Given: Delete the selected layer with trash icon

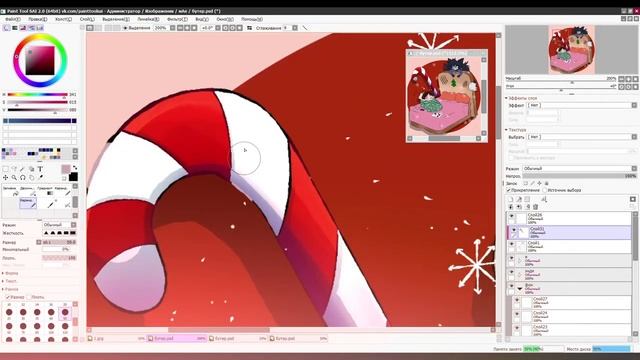Looking at the screenshot, I should [536, 207].
